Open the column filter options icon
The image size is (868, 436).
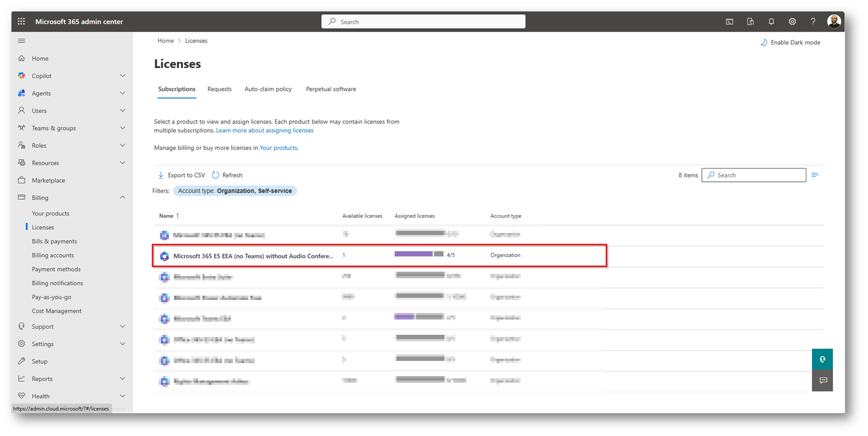(x=815, y=175)
